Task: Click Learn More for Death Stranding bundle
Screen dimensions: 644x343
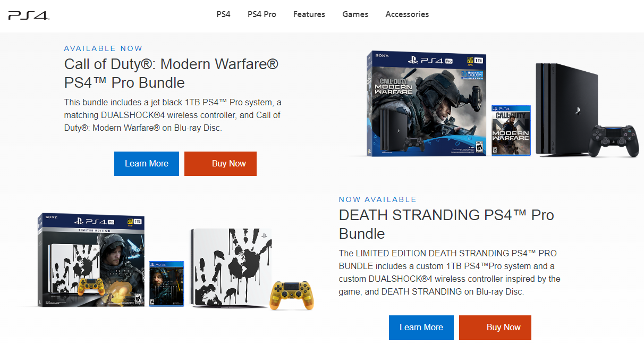Action: [x=421, y=328]
